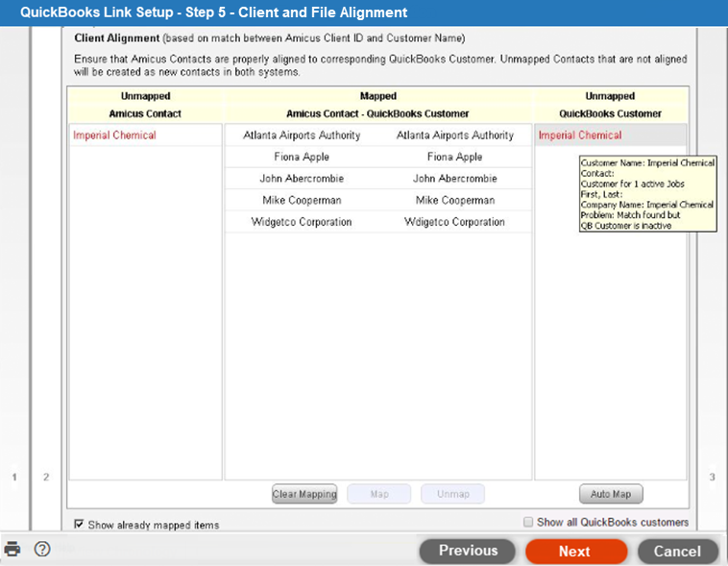Screen dimensions: 728x566
Task: Select Fiona Apple QuickBooks customer
Action: [x=455, y=157]
